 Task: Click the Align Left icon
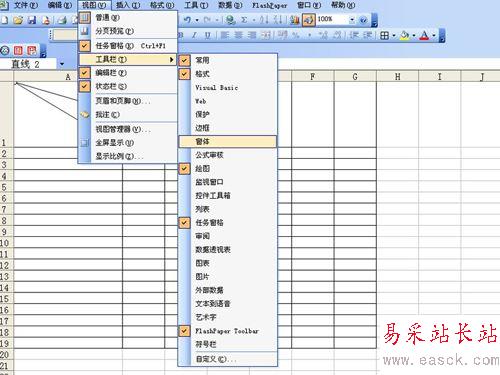[225, 35]
